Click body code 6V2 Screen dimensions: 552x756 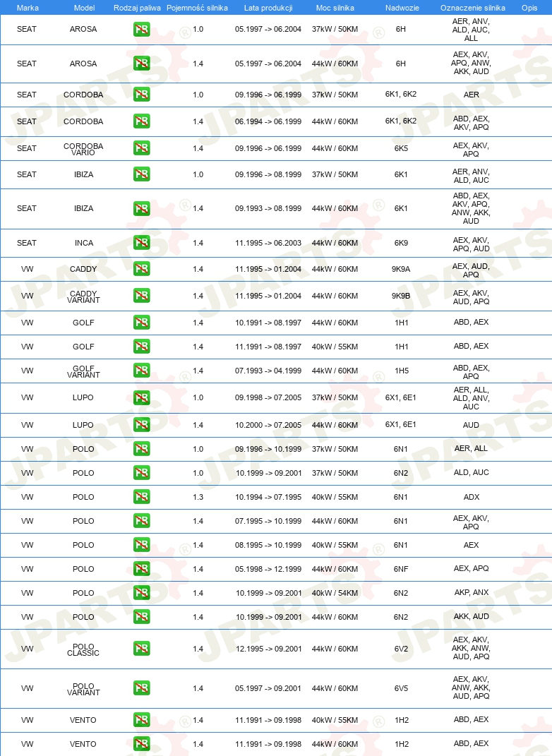pos(401,649)
